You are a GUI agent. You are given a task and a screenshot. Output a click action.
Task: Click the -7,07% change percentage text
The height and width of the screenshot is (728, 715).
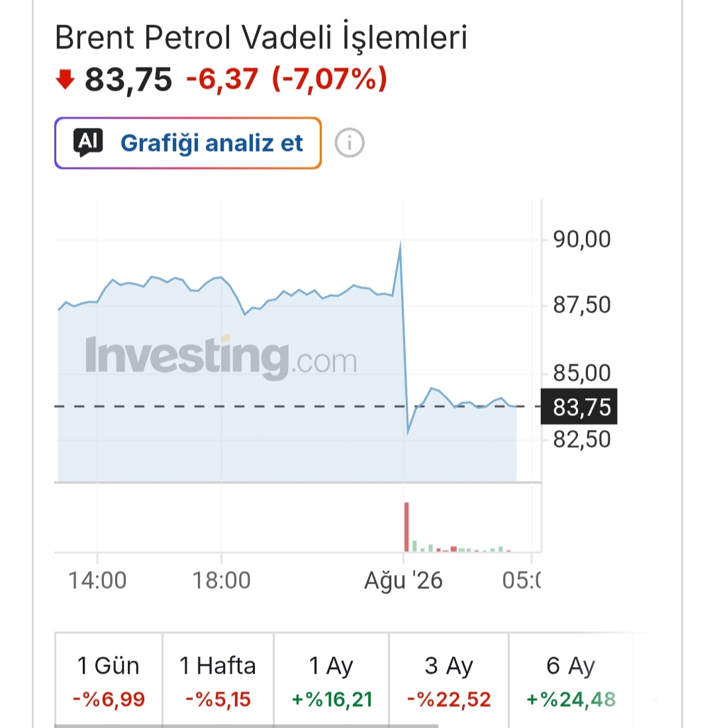coord(330,79)
